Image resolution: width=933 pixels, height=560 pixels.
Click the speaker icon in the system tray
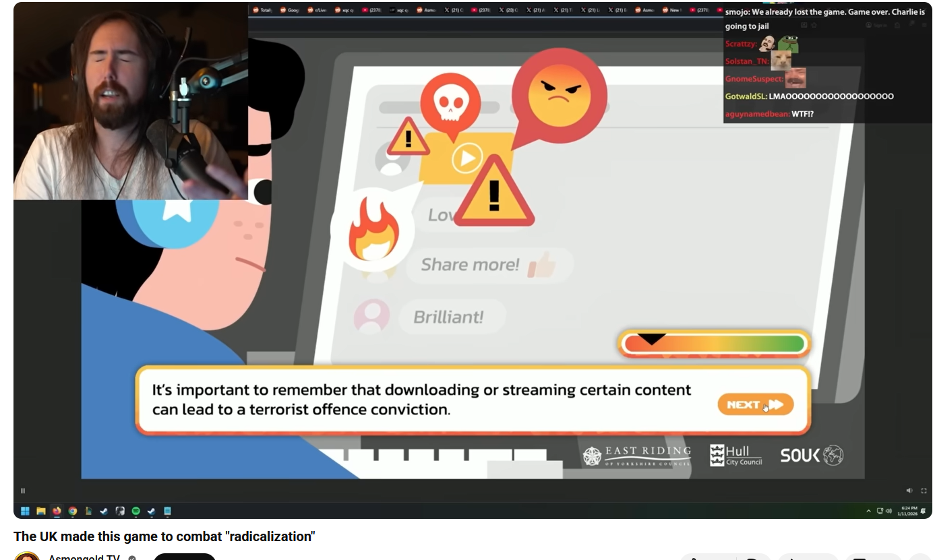[890, 511]
